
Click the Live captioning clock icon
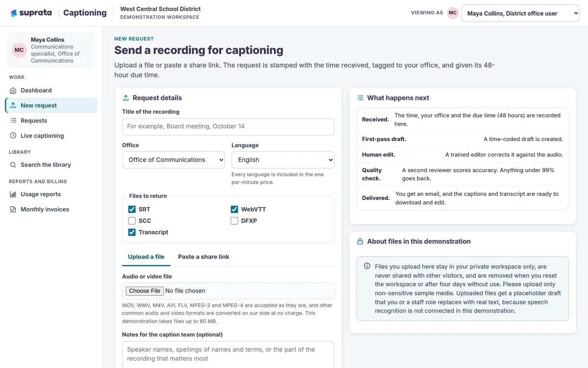[x=13, y=136]
